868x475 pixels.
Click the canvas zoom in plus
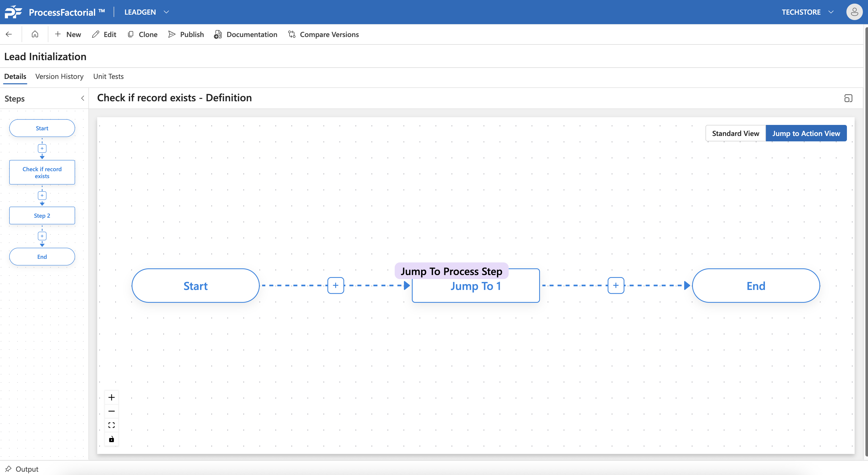(x=112, y=398)
